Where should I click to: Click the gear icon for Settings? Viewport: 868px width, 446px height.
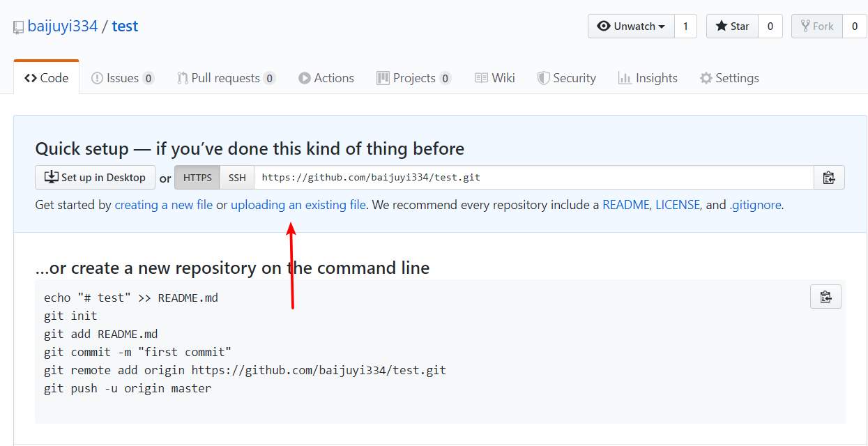point(706,78)
